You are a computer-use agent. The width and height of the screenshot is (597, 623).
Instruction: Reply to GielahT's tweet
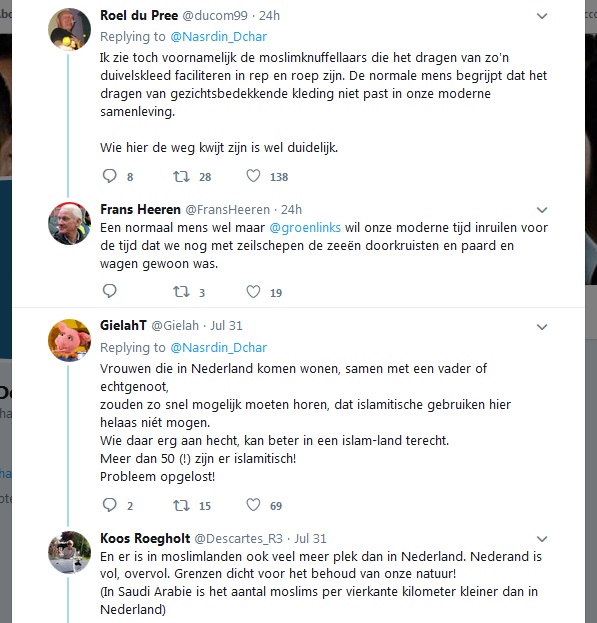110,505
